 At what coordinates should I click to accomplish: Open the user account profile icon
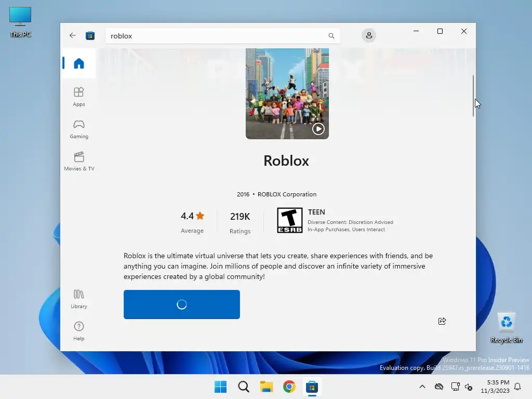[369, 35]
